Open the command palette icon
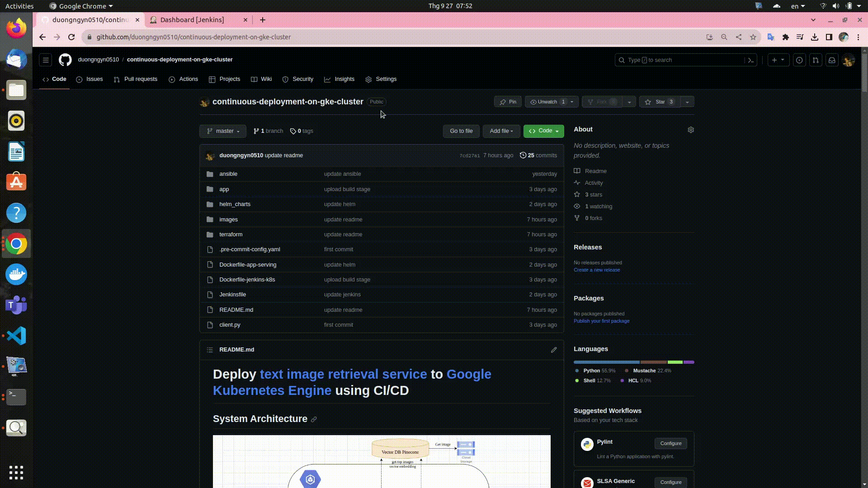 [x=751, y=60]
